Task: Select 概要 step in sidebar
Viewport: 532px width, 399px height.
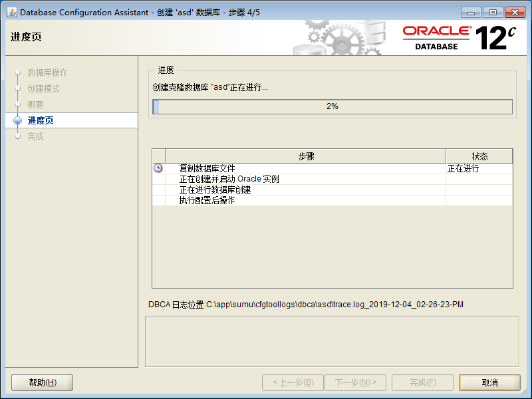Action: (x=36, y=104)
